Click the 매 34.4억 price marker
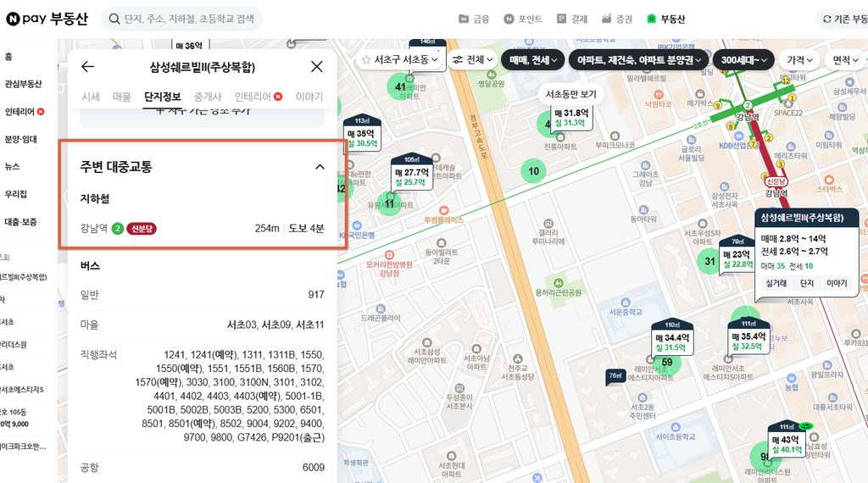This screenshot has width=868, height=483. [672, 339]
